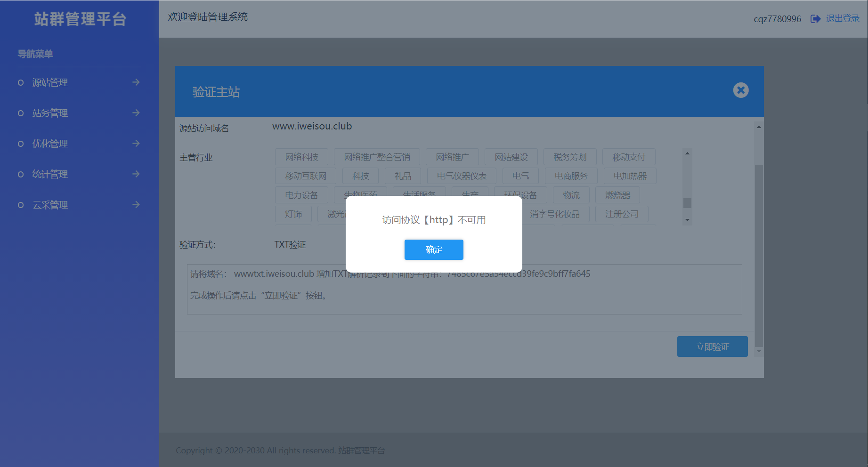
Task: Select the 移动支付 industry tag
Action: [629, 156]
